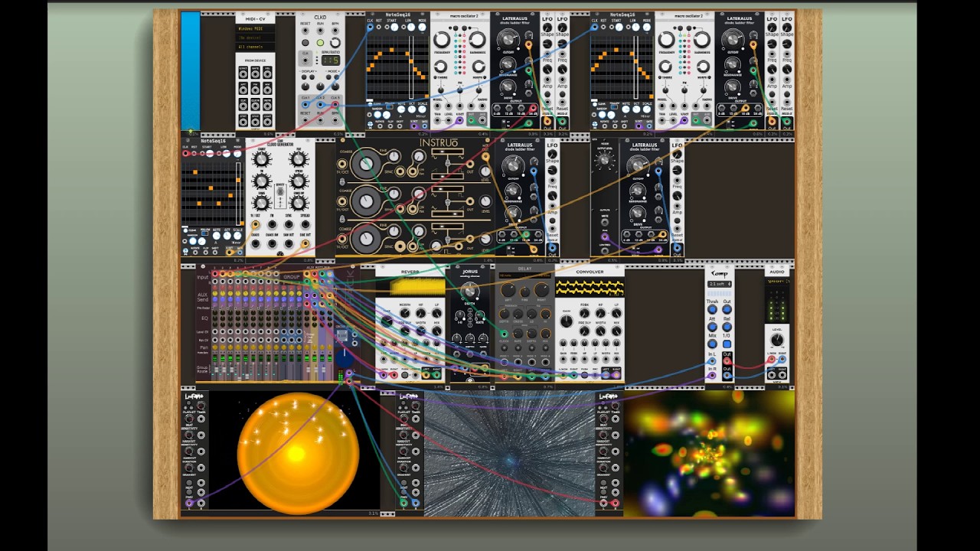Click the first NoteSeq16 CLEAR button
This screenshot has width=980, height=551.
tap(370, 105)
